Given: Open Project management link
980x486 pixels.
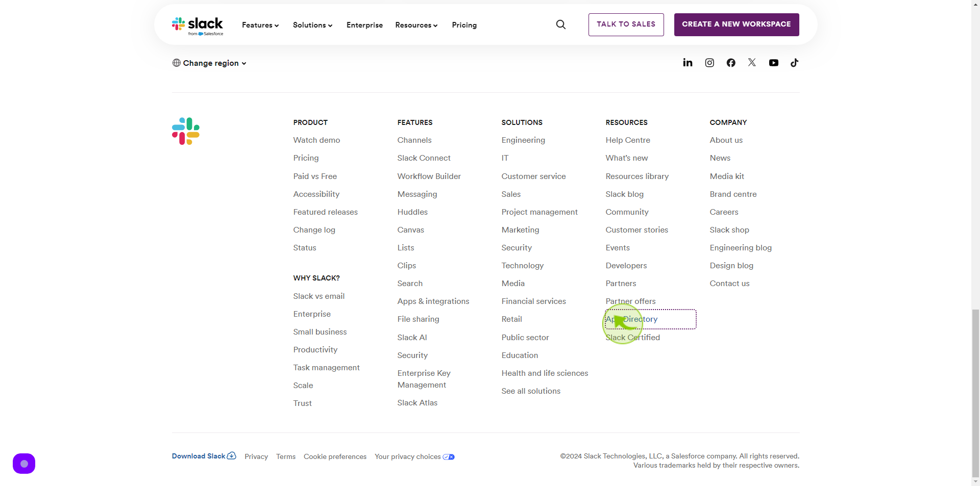Looking at the screenshot, I should point(540,212).
